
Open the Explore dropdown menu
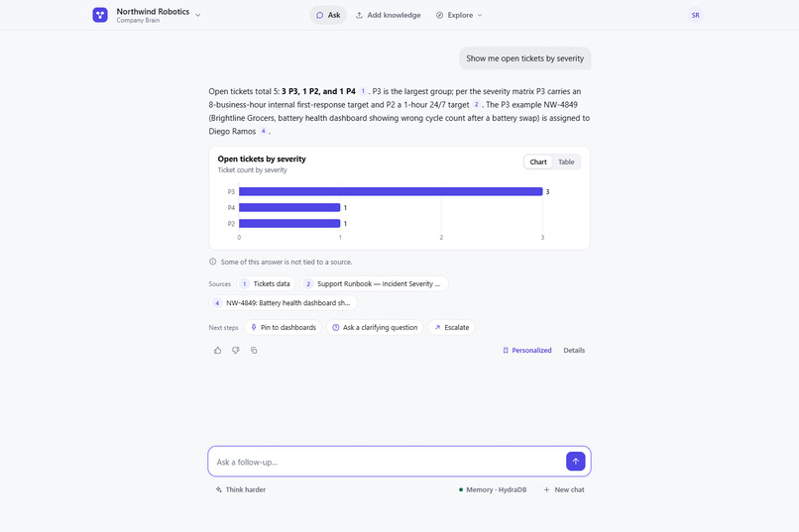[459, 15]
